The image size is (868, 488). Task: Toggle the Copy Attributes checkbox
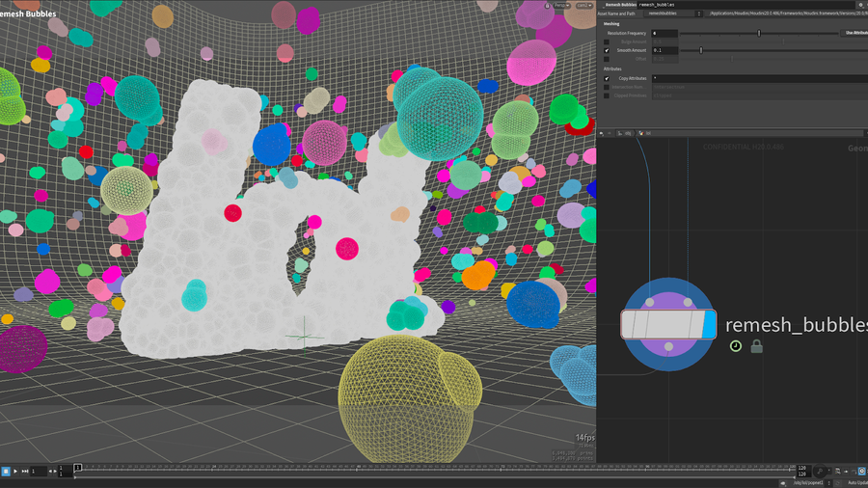607,78
